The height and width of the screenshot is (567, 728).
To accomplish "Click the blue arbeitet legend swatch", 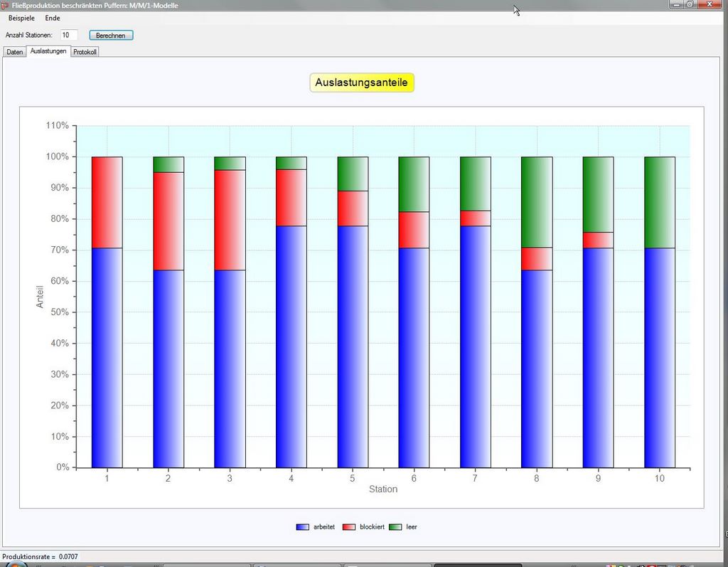I will 302,527.
